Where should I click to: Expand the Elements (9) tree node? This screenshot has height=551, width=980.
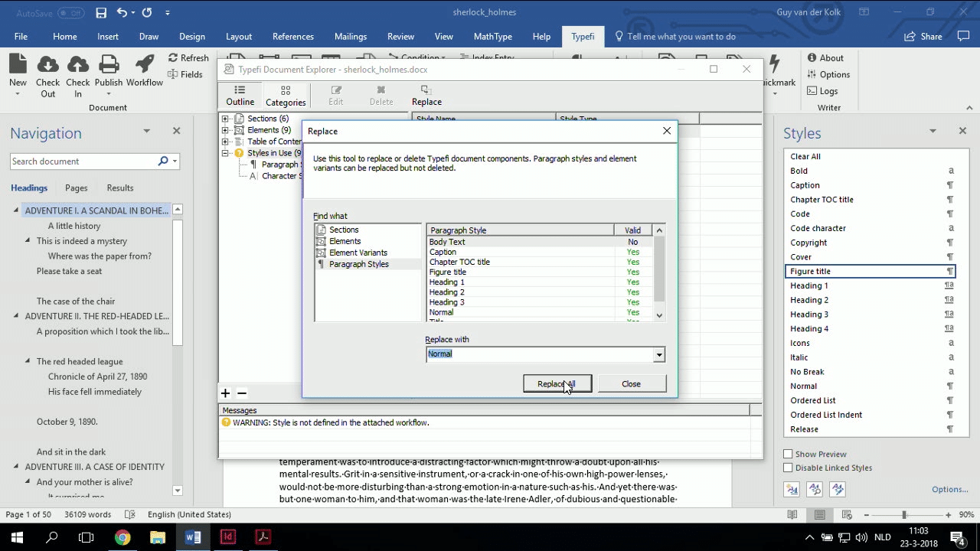[225, 130]
